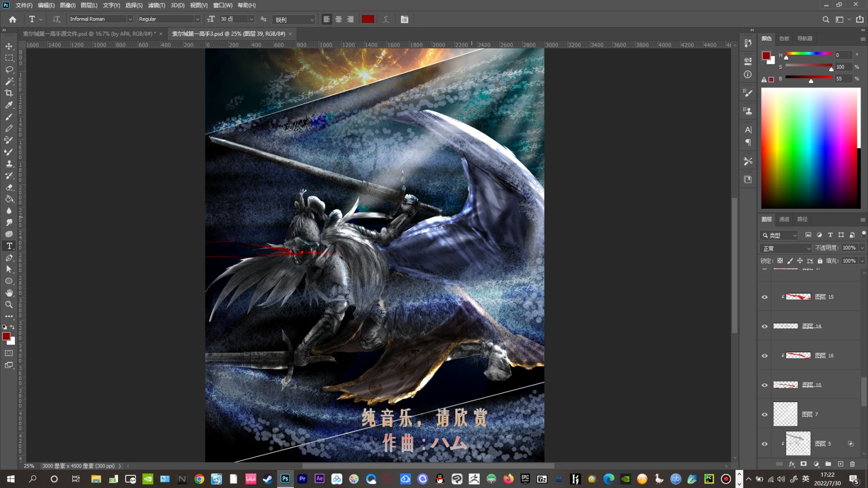Toggle filter for type layers
The width and height of the screenshot is (868, 488).
point(830,235)
